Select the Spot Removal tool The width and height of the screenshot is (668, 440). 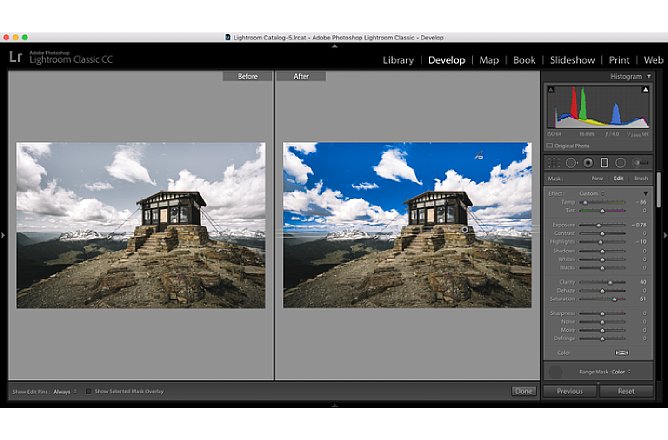(571, 163)
